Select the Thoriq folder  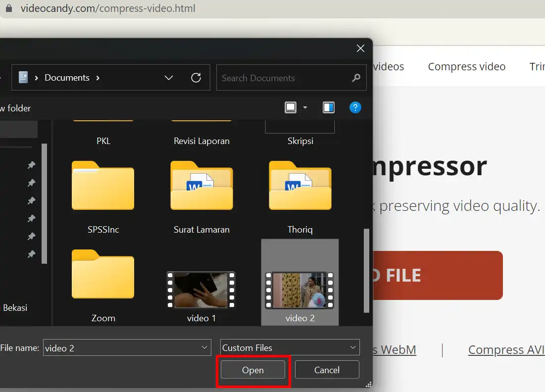click(300, 197)
